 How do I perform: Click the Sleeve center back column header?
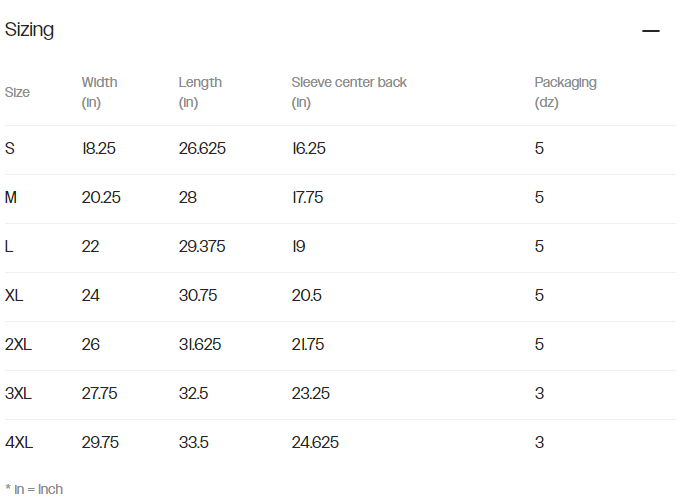pos(349,92)
